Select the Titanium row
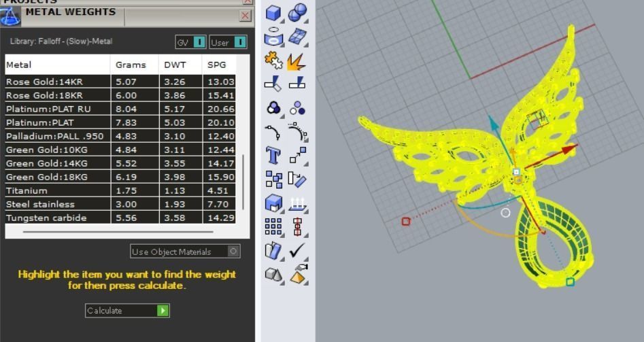This screenshot has width=644, height=342. 120,190
